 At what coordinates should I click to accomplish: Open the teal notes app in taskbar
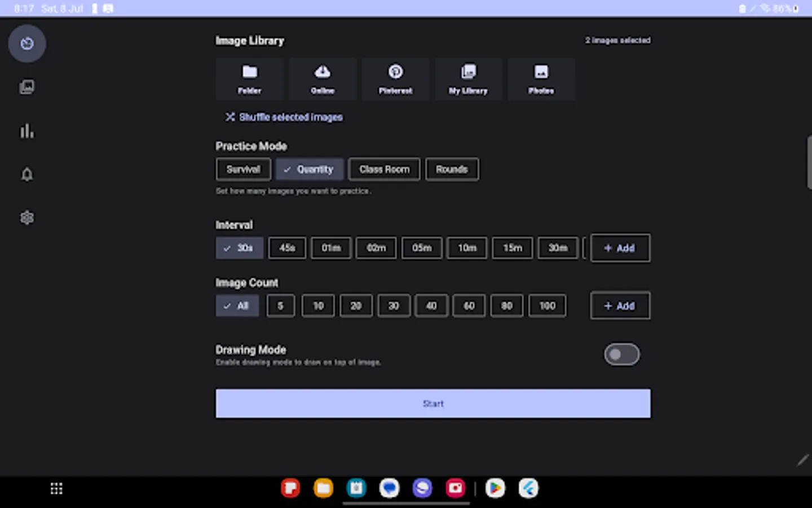point(356,488)
